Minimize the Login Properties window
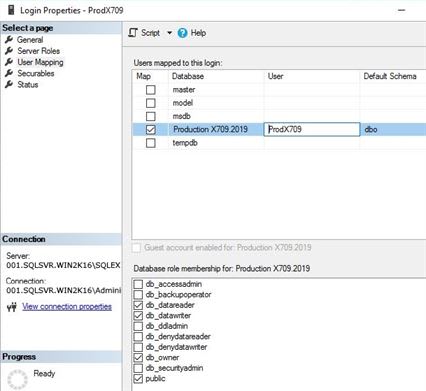 coord(401,10)
